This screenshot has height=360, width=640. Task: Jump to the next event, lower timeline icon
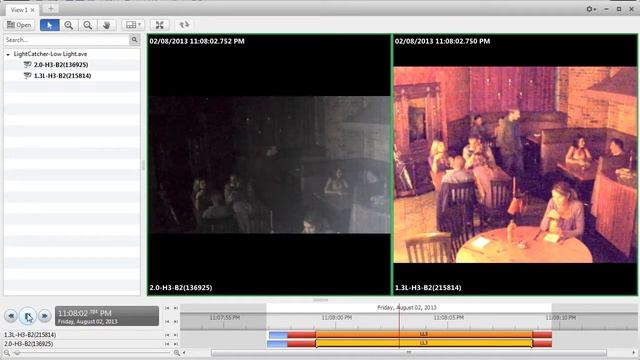point(176,322)
